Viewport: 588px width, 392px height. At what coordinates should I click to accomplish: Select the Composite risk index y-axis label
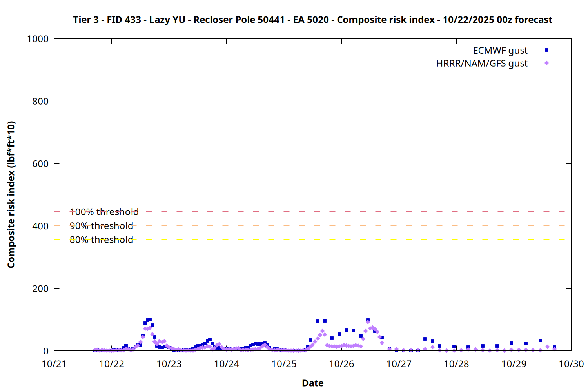coord(11,194)
